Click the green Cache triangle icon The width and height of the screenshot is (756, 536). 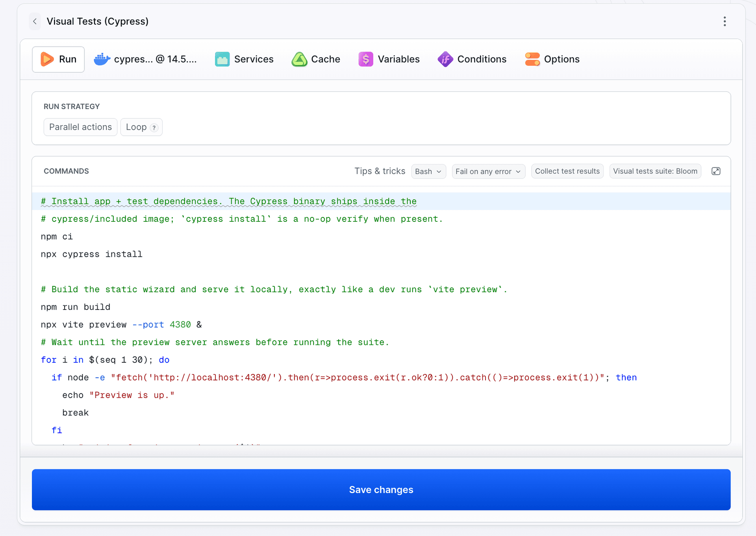click(x=300, y=59)
